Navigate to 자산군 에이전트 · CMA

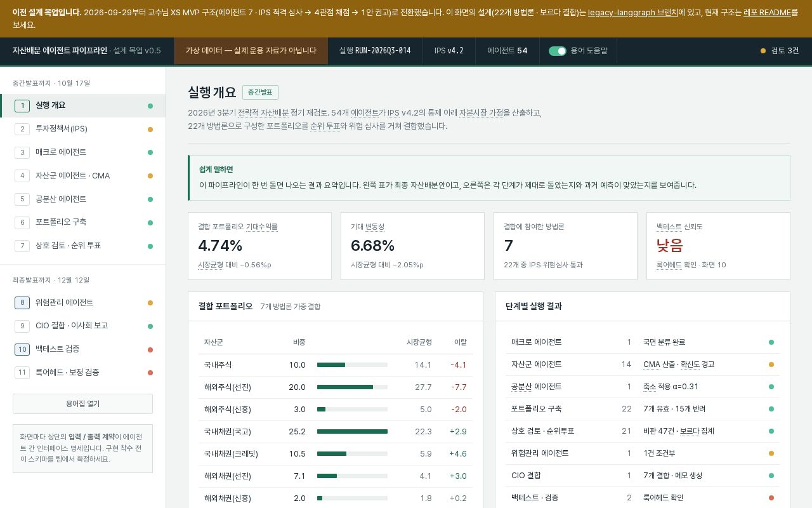coord(82,176)
